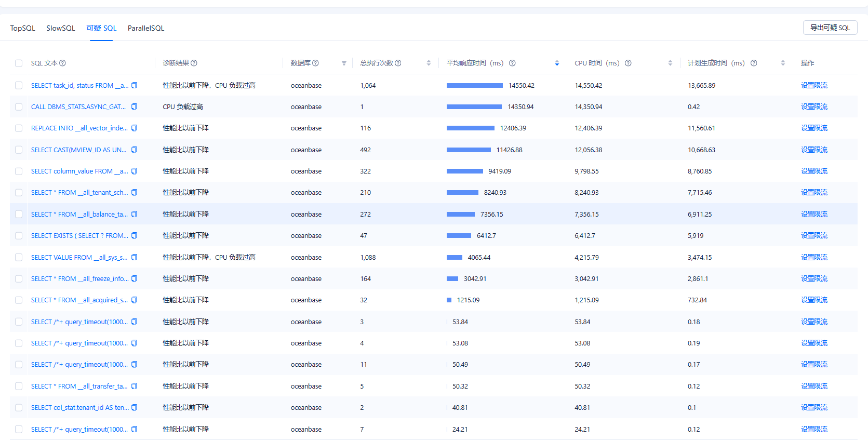Click the 导出可疑 SQL button
868x440 pixels.
(x=830, y=28)
